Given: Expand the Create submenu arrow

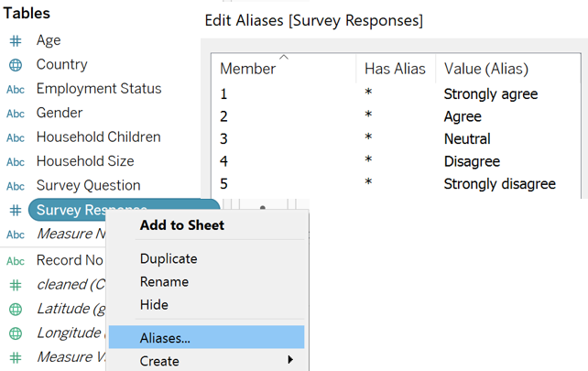Looking at the screenshot, I should (290, 360).
